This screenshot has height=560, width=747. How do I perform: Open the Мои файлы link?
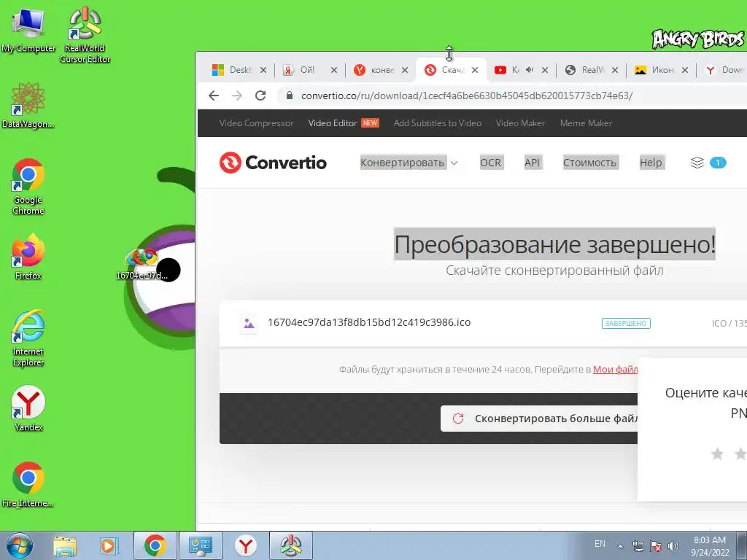click(615, 370)
